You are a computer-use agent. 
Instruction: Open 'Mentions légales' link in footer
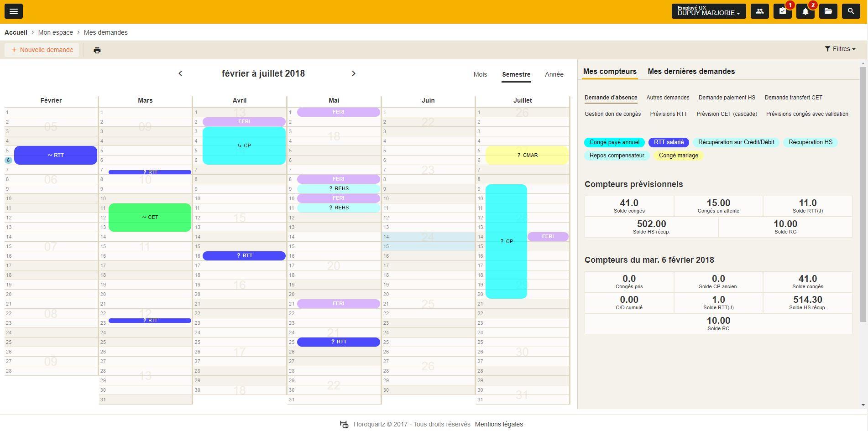coord(499,424)
